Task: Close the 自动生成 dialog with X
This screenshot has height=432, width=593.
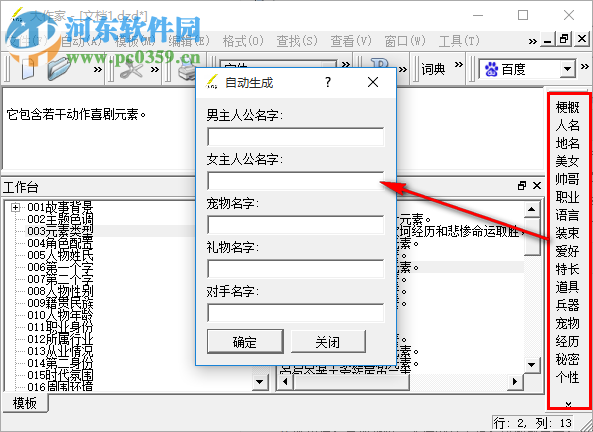Action: [373, 82]
